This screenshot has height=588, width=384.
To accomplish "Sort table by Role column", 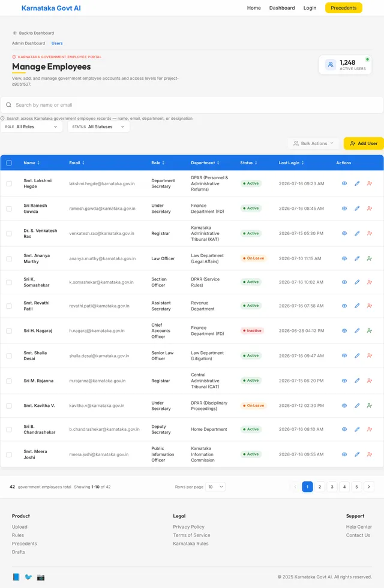I will 158,163.
